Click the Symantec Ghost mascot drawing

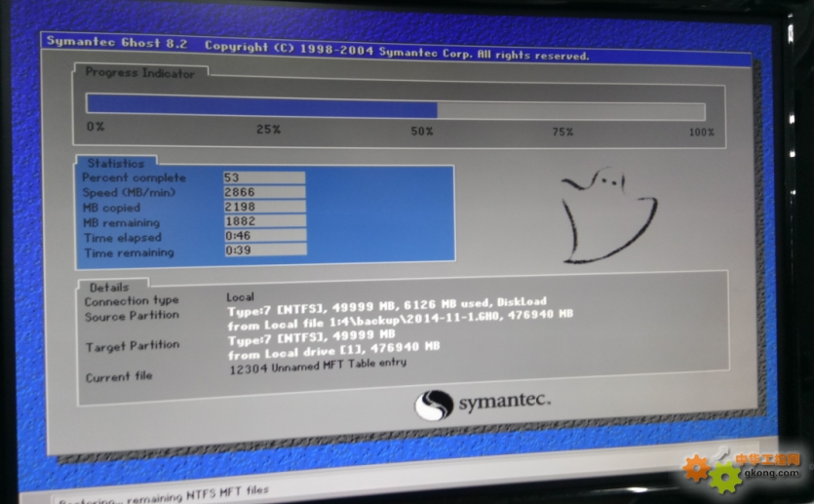click(x=608, y=214)
